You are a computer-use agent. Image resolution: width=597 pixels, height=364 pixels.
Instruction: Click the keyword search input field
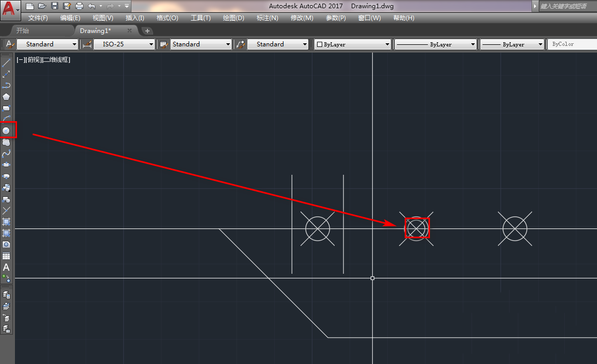pyautogui.click(x=567, y=6)
